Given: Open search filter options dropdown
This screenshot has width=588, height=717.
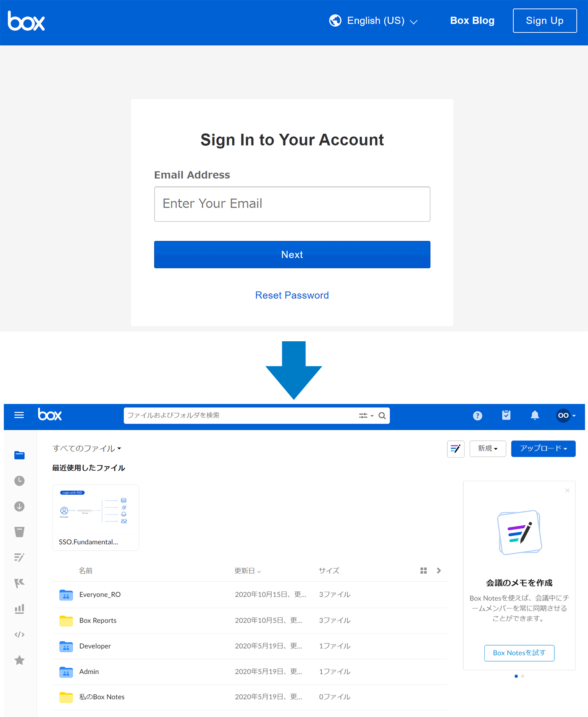Looking at the screenshot, I should coord(366,416).
